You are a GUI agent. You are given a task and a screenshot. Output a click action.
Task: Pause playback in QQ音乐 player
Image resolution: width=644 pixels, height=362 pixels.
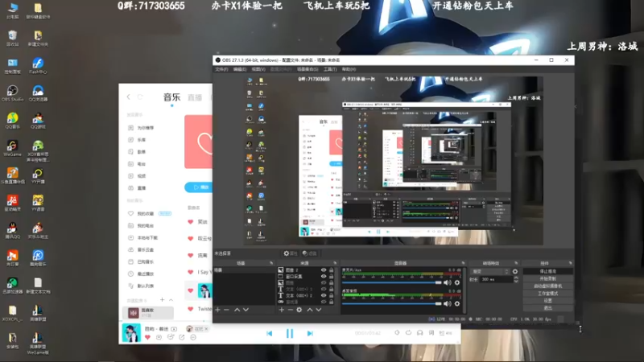coord(290,334)
